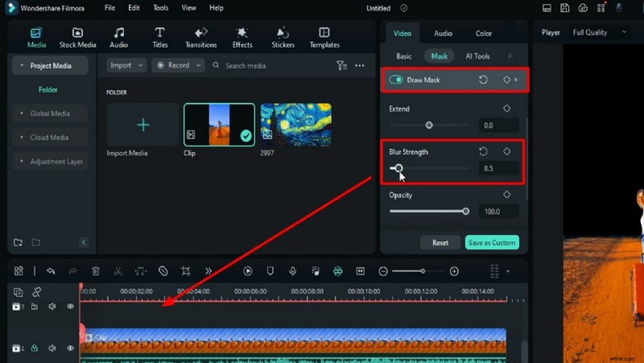Hide track 3 using its eye icon

tap(70, 307)
